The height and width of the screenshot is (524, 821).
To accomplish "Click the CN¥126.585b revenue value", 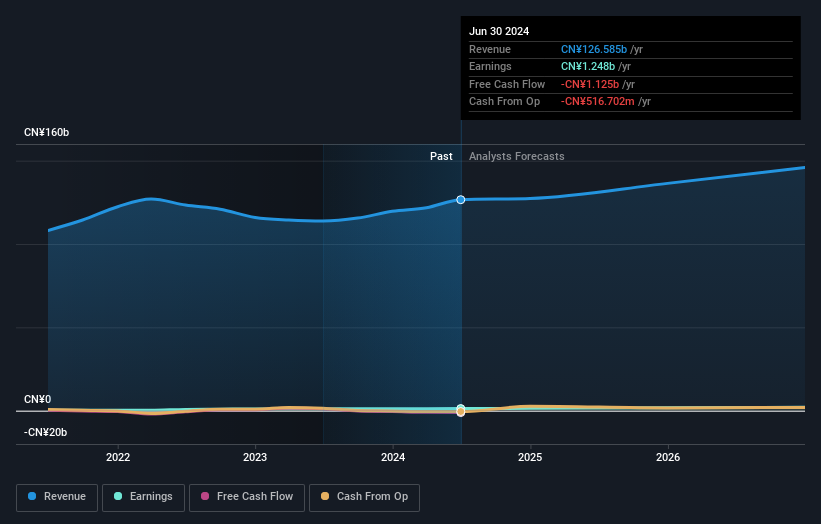I will click(x=594, y=49).
